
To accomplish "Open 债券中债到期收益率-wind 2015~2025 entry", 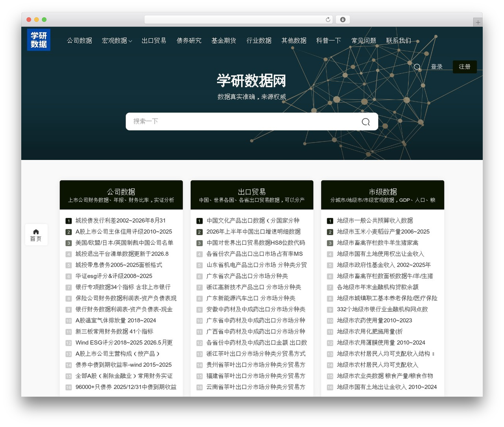I will coord(124,365).
